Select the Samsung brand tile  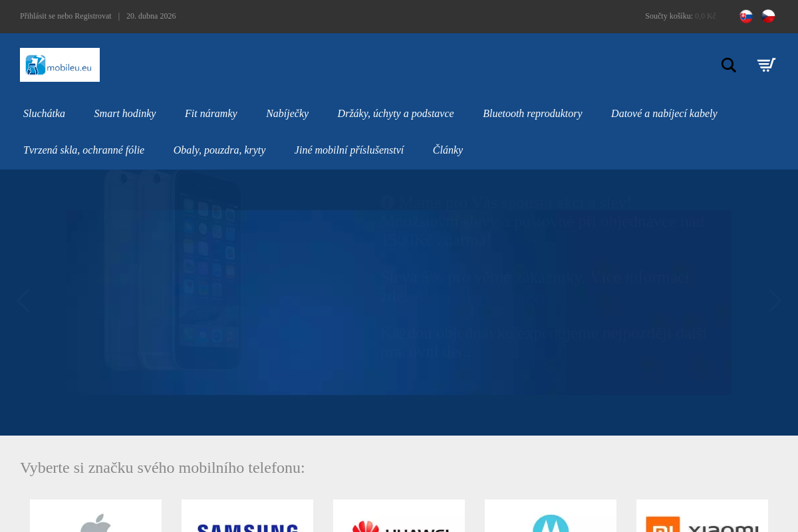pos(247,516)
